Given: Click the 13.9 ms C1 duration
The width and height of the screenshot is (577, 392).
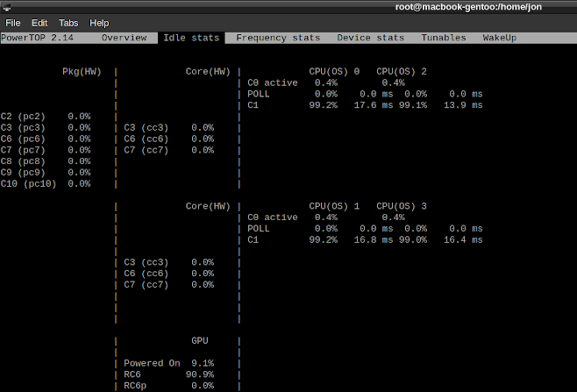Looking at the screenshot, I should point(463,105).
